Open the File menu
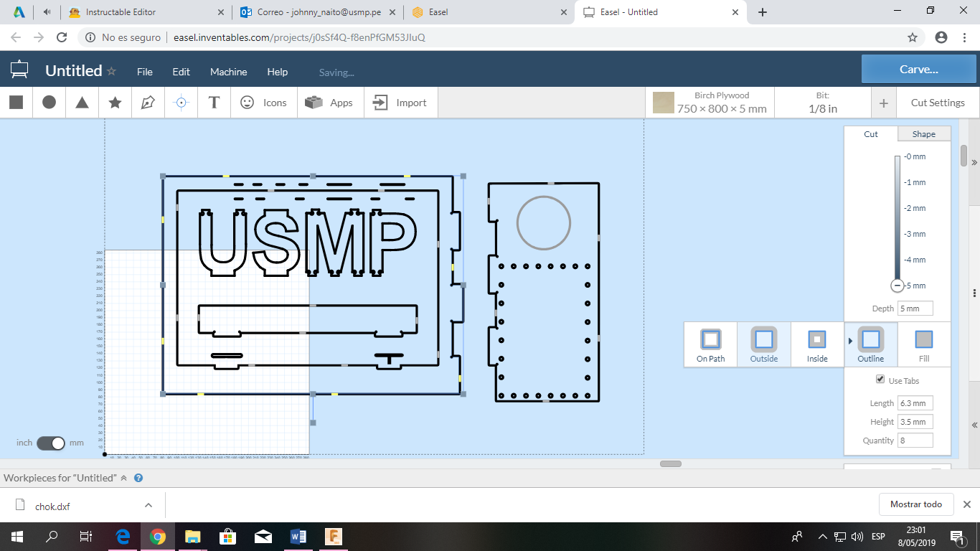 145,72
